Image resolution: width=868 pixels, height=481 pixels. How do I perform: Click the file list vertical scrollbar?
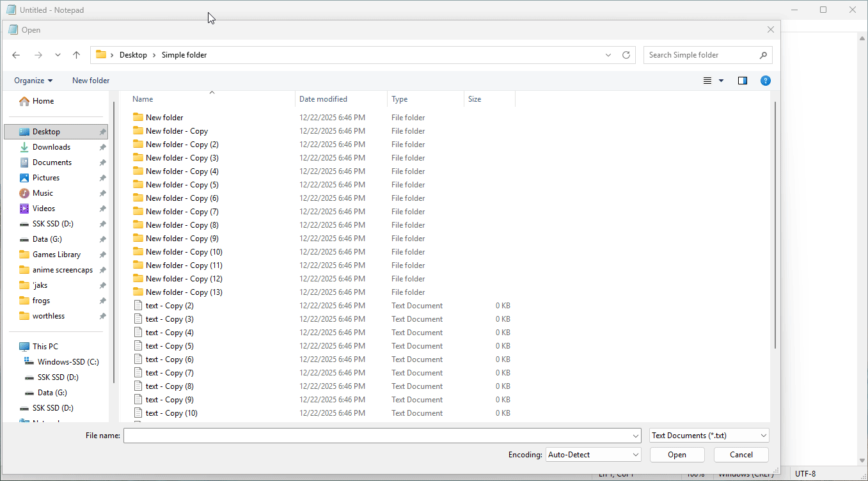point(775,224)
